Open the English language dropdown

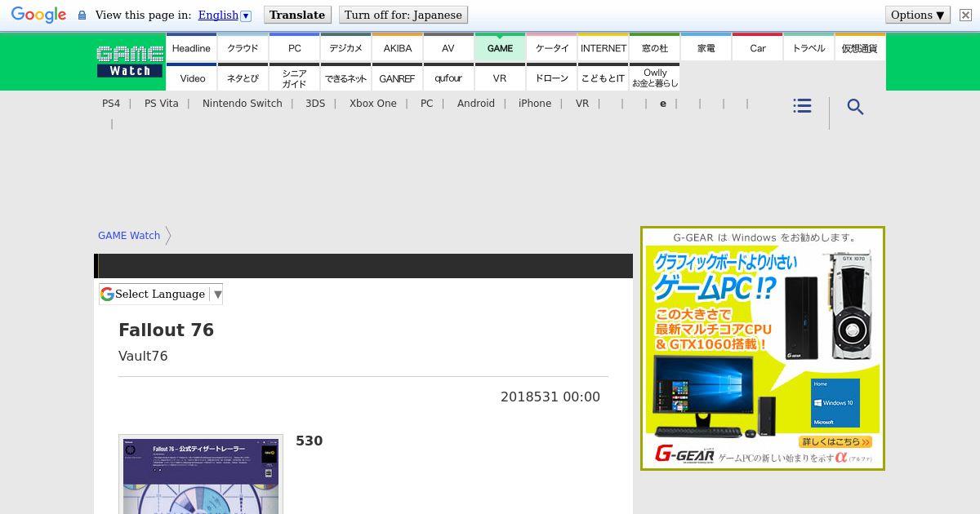coord(224,15)
